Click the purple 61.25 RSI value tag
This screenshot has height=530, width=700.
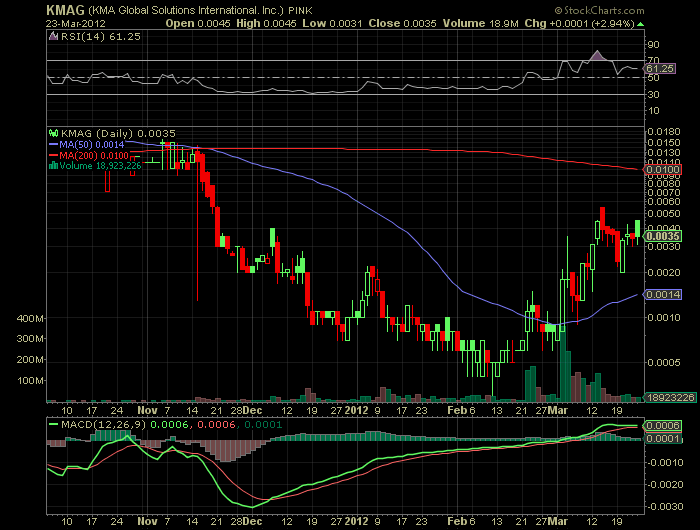660,69
